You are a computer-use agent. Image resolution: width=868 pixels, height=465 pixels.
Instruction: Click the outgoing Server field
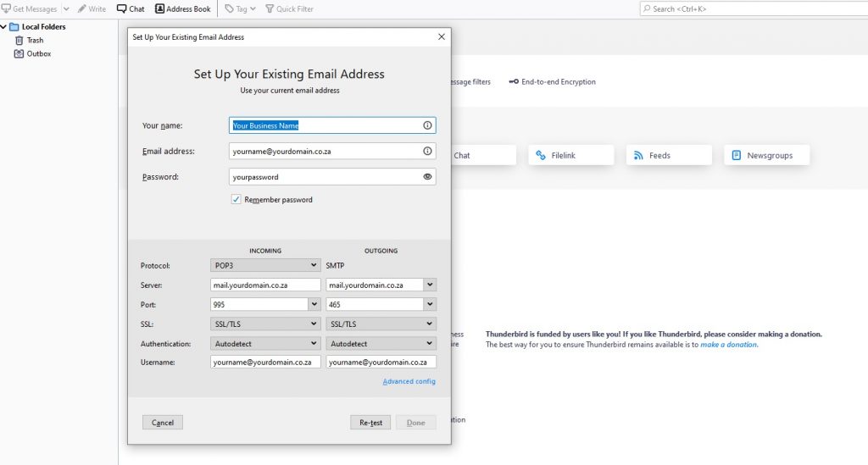[375, 285]
